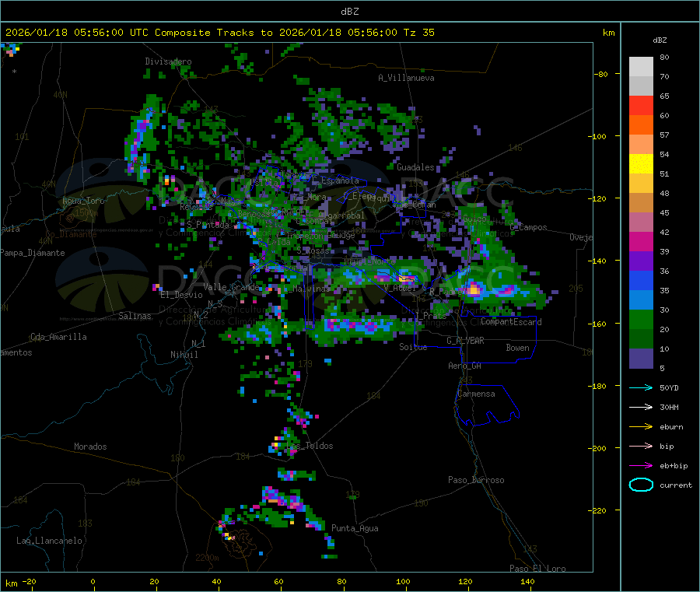Click the 'Carmensa' map label
Image resolution: width=700 pixels, height=592 pixels.
click(x=476, y=394)
